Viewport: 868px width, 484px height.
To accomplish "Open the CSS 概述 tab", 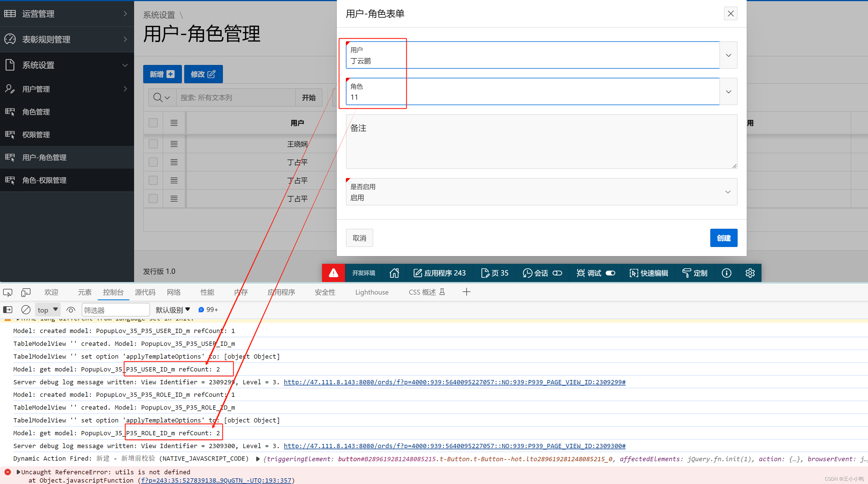I will (426, 292).
